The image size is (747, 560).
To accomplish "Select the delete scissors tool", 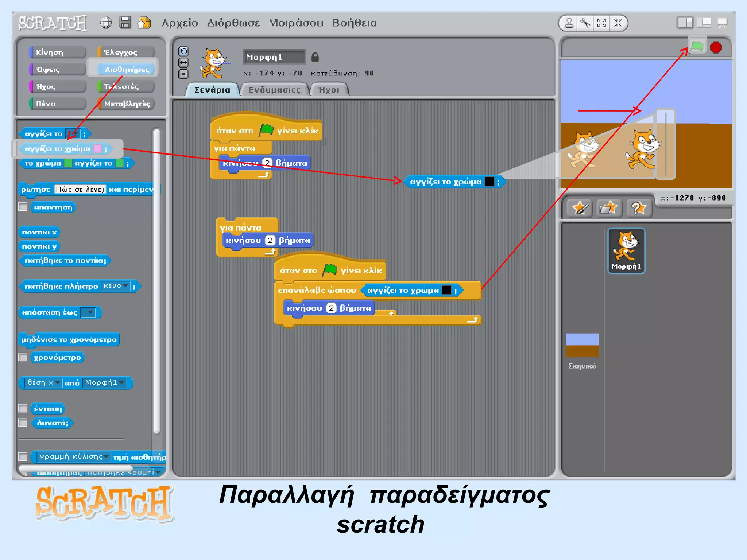I will point(585,23).
